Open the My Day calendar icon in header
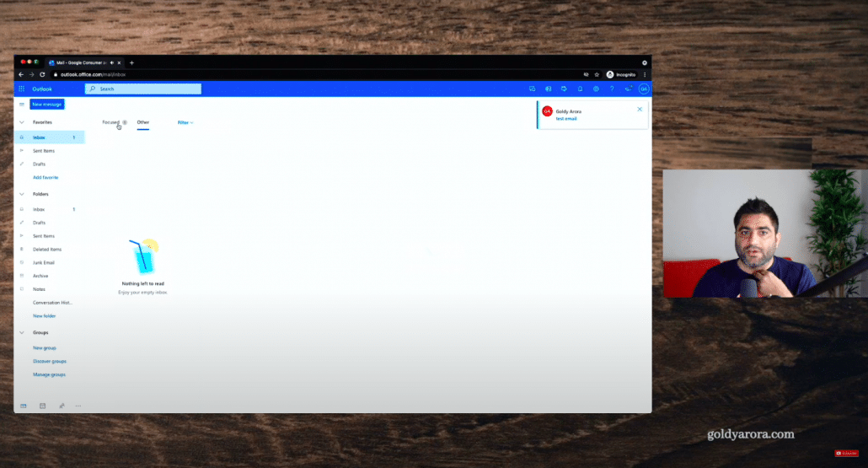 pos(564,89)
